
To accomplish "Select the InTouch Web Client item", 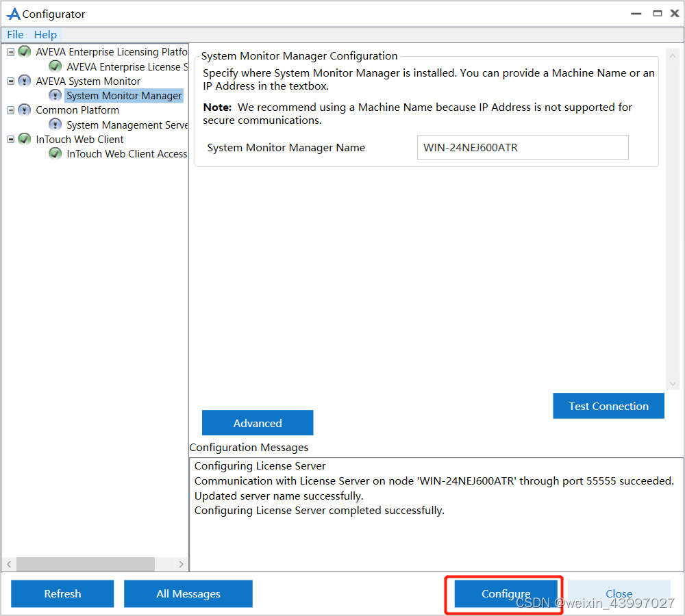I will pyautogui.click(x=79, y=139).
